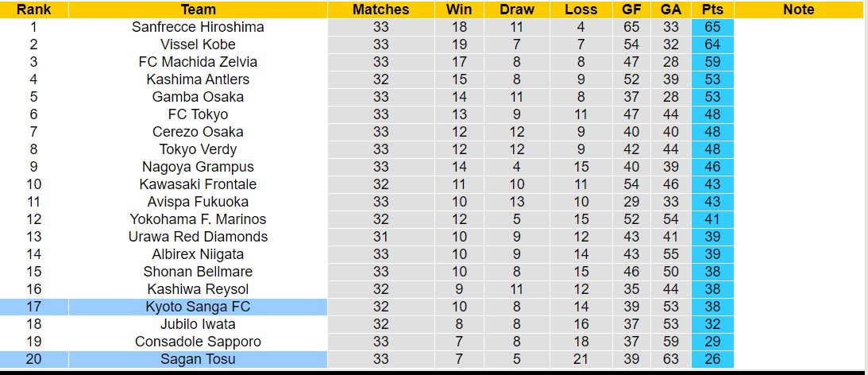
Task: Click the highlighted Sagan Tosu team
Action: pos(198,359)
